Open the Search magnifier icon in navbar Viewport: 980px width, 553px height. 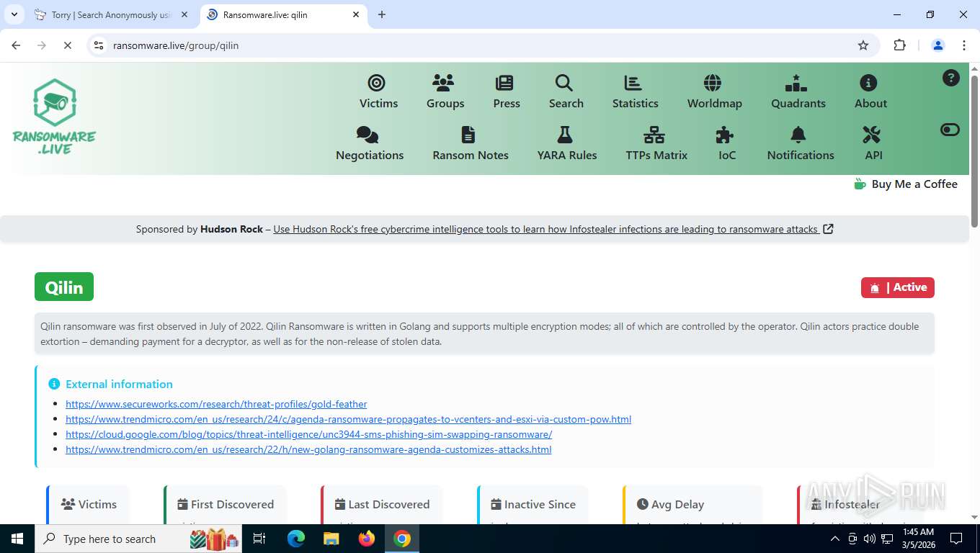coord(564,83)
